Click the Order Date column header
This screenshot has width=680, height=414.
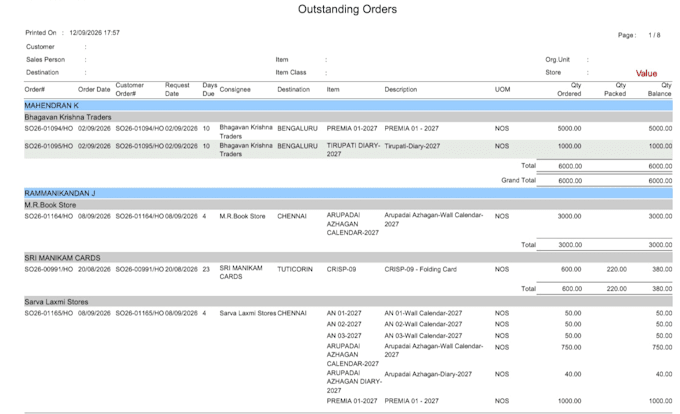click(94, 89)
